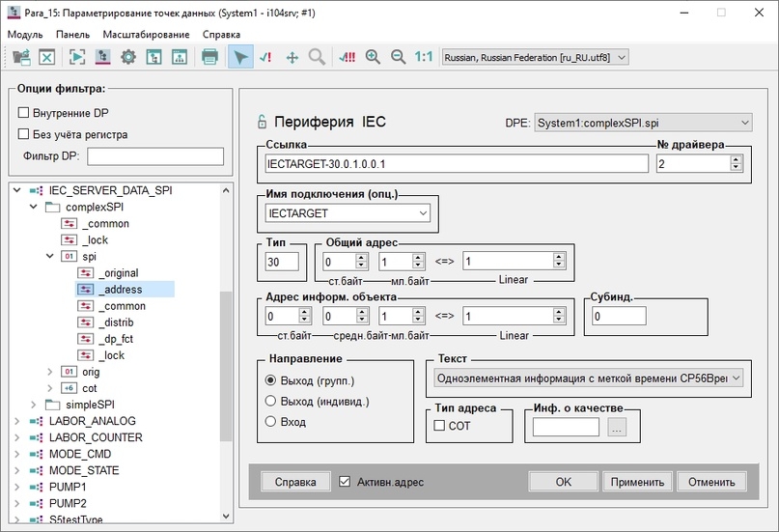Screen dimensions: 779x532
Task: Click the lock icon beside Периферия IEC
Action: (x=262, y=122)
